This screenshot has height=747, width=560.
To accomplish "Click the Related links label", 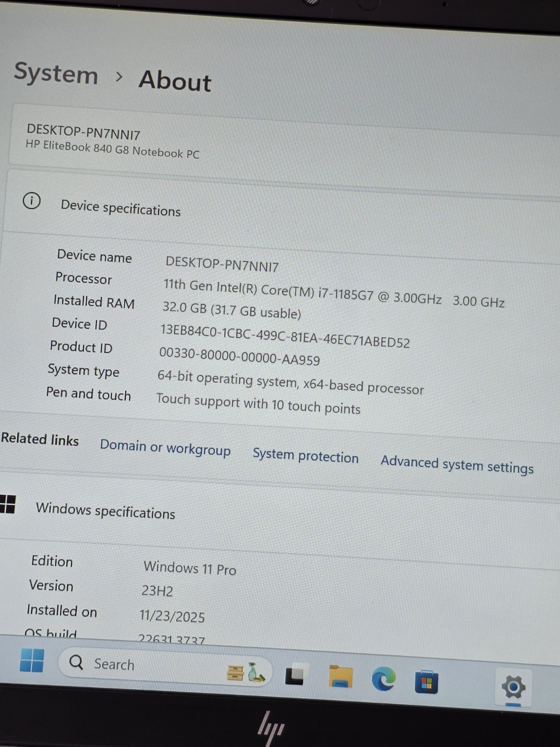I will click(x=40, y=439).
